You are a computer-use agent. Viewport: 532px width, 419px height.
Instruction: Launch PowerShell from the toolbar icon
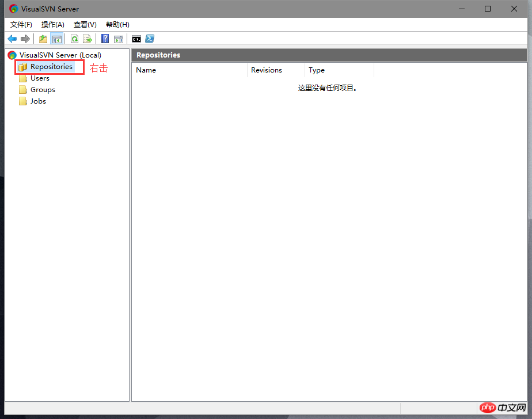(x=150, y=39)
